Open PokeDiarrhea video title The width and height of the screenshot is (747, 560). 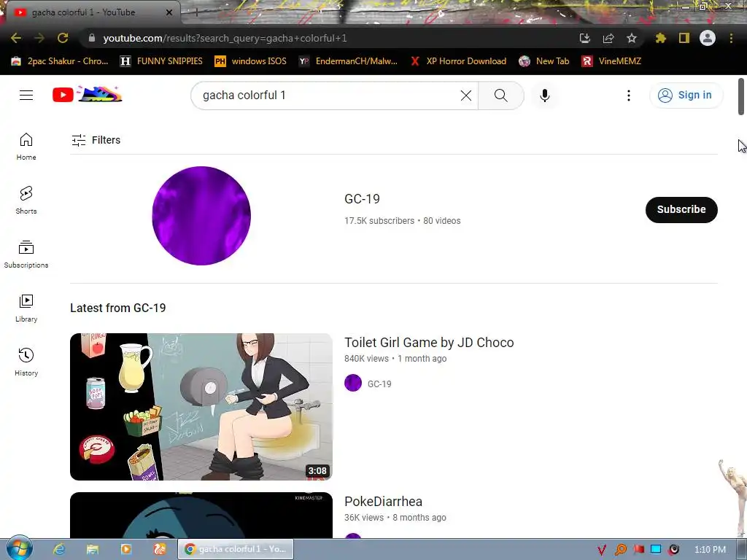(383, 502)
